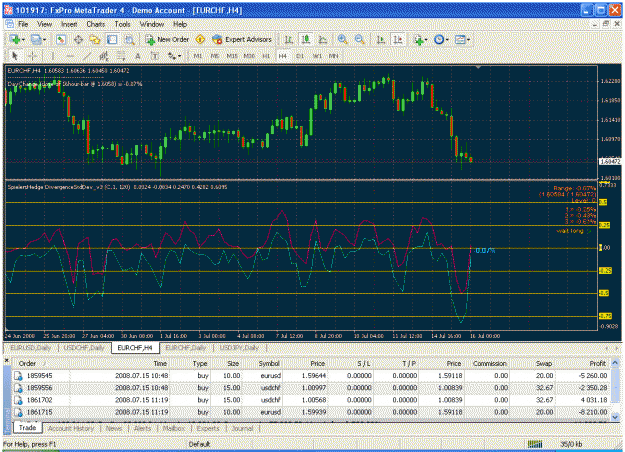This screenshot has height=452, width=625.
Task: Switch to M15 timeframe
Action: 232,56
